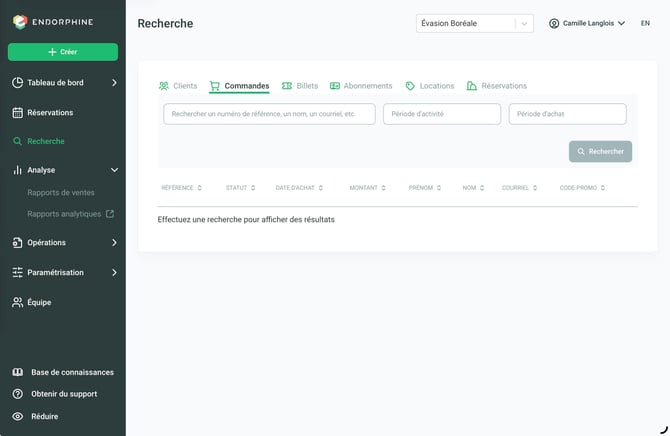Image resolution: width=670 pixels, height=436 pixels.
Task: Sort results by Référence column
Action: coord(181,188)
